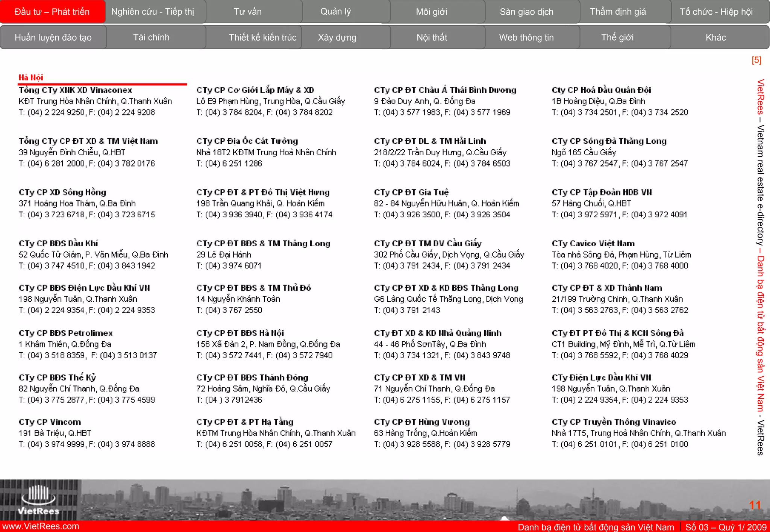
Task: Switch to Nghiên cứu - Tiếp thị tab
Action: tap(155, 12)
